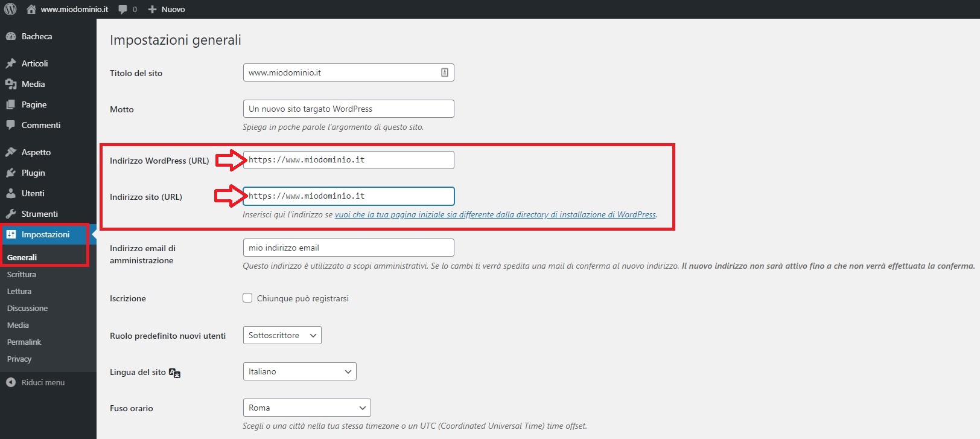Open the Fuso orario Roma dropdown
Viewport: 980px width, 439px height.
point(307,408)
